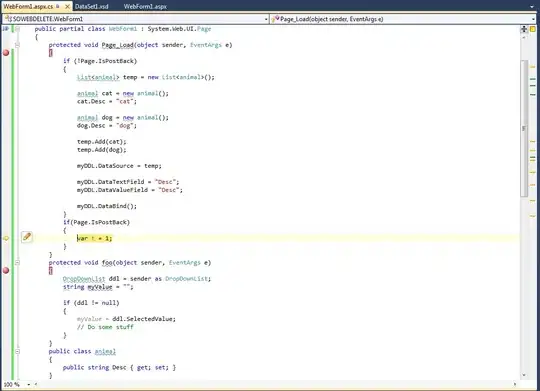
Task: Place cursor on highlighted 'var t = 1;' line
Action: [94, 238]
